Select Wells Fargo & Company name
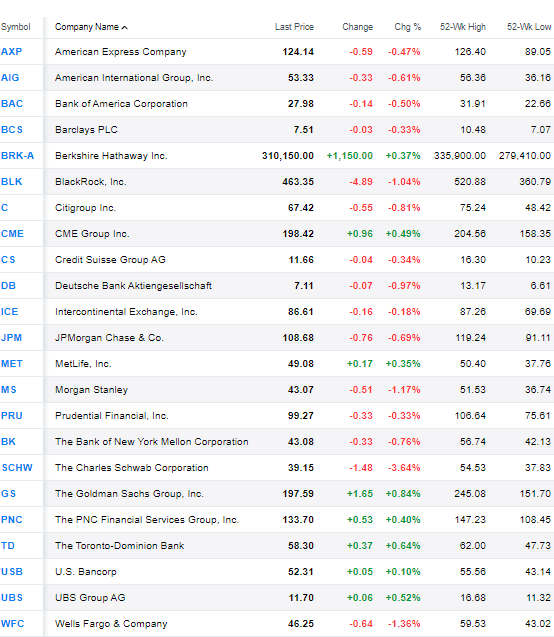 [x=111, y=624]
